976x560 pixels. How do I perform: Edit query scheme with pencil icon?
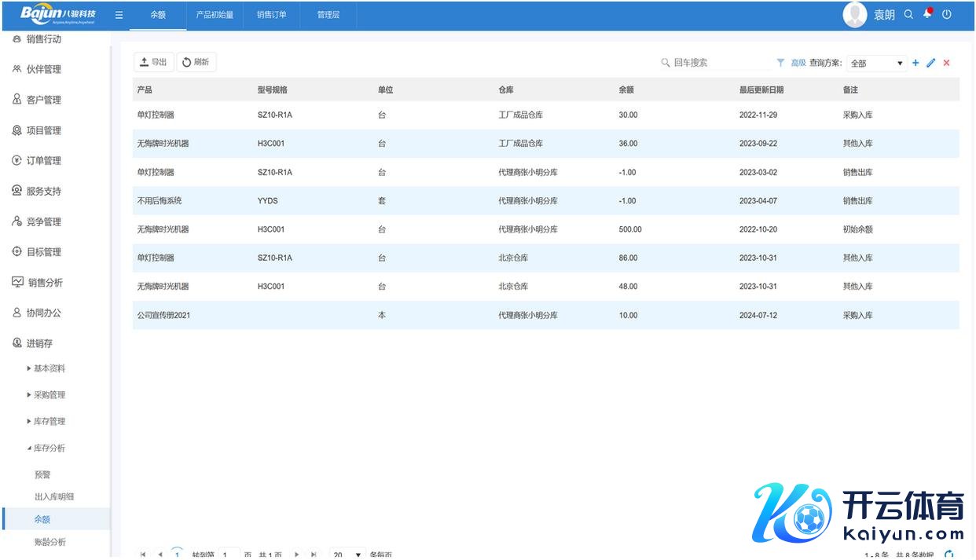click(931, 63)
